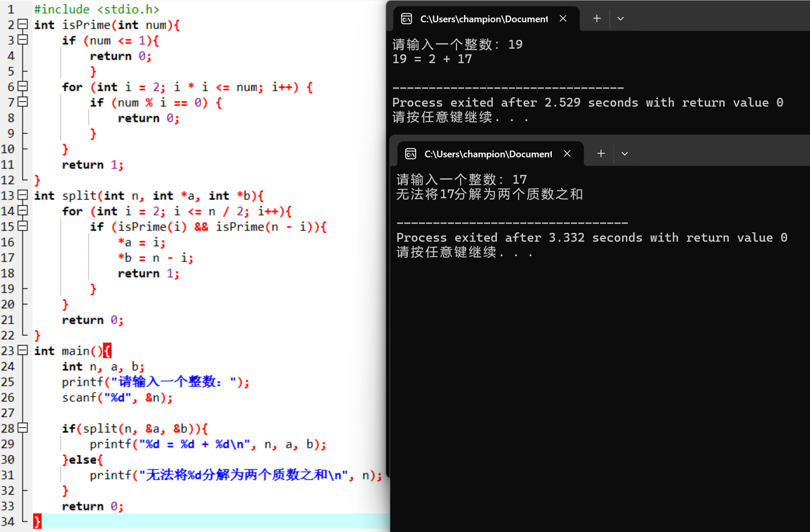Open a new tab in the top terminal

point(596,19)
